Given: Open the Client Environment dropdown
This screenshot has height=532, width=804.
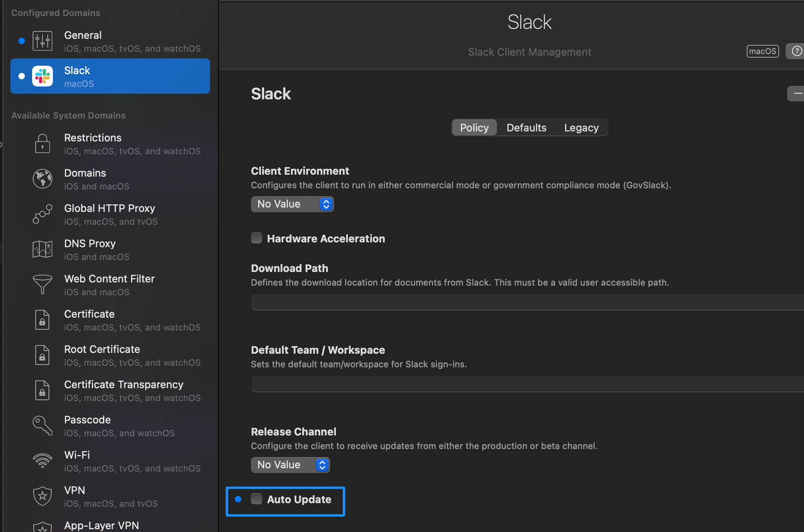Looking at the screenshot, I should [x=292, y=204].
